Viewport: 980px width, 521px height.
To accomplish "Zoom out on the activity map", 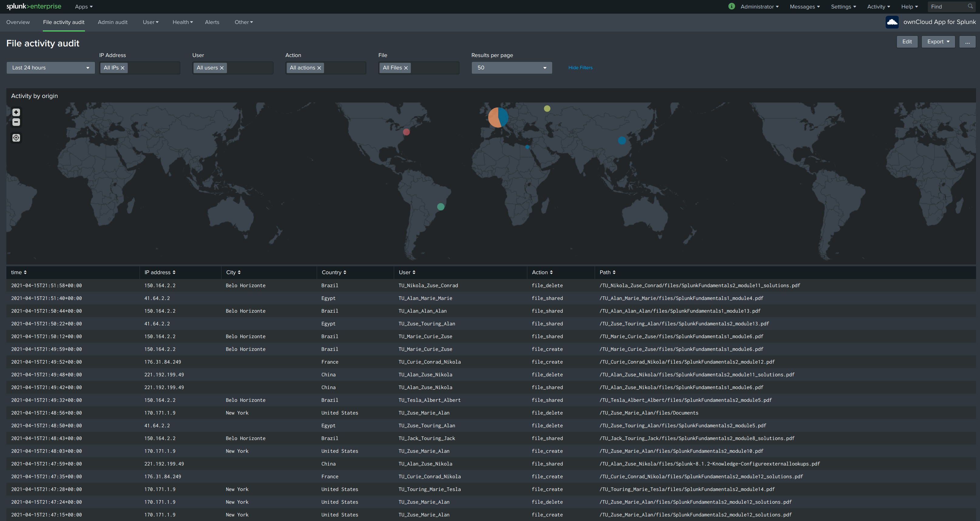I will (16, 122).
